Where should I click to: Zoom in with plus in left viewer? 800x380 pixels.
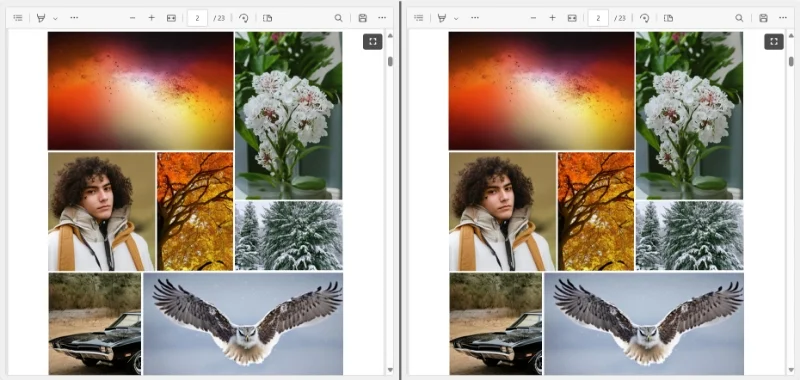point(152,18)
